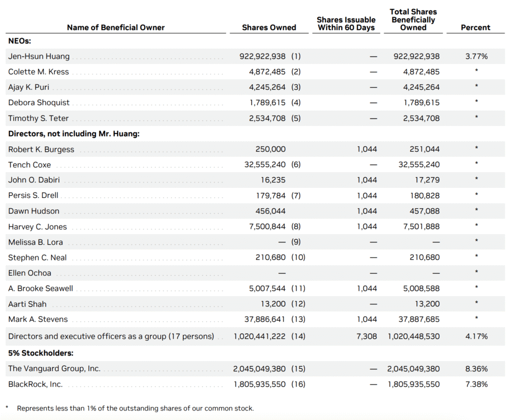This screenshot has width=520, height=420.
Task: Select the name Colette M. Kress
Action: pyautogui.click(x=39, y=72)
